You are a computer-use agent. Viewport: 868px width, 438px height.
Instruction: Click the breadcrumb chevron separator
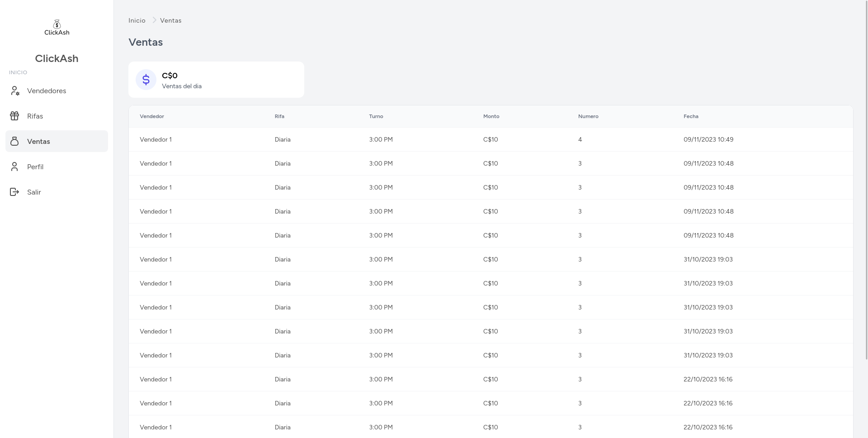point(154,20)
